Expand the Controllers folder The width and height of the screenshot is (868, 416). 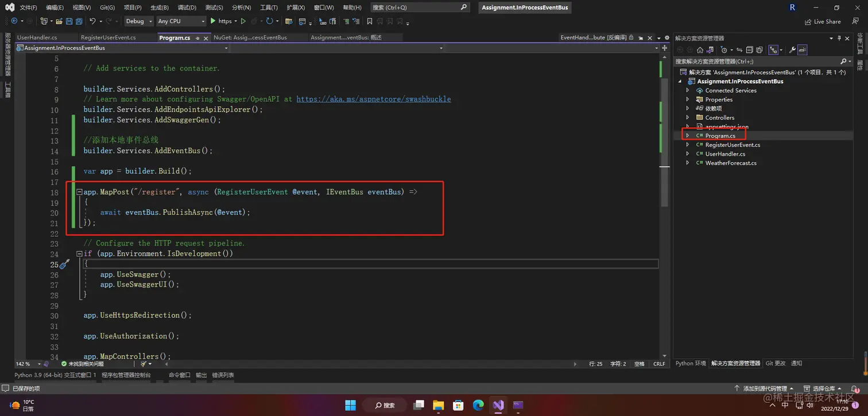pyautogui.click(x=688, y=117)
